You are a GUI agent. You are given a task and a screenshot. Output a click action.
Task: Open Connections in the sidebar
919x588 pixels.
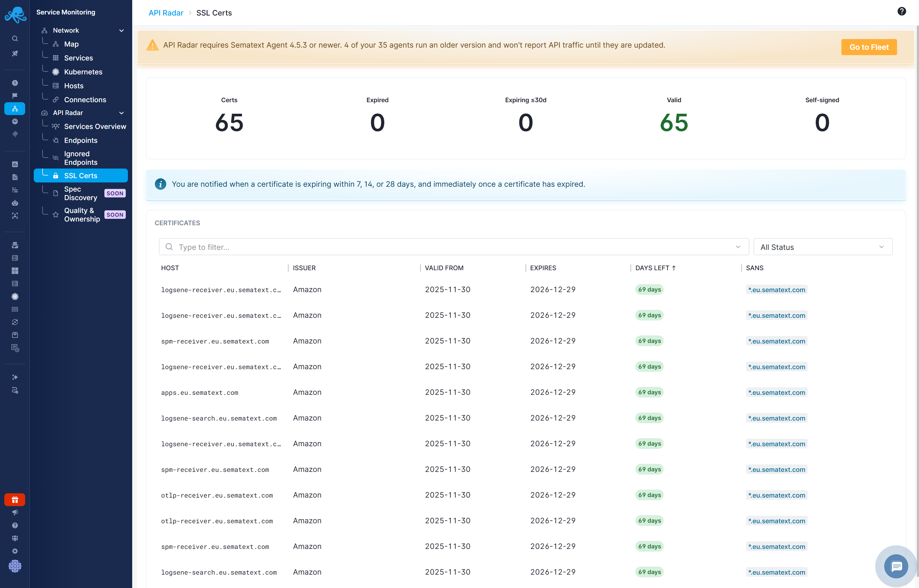tap(85, 100)
